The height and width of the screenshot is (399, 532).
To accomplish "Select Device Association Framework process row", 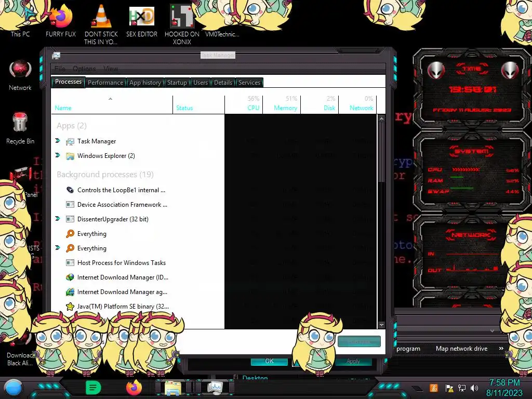I will pos(214,205).
